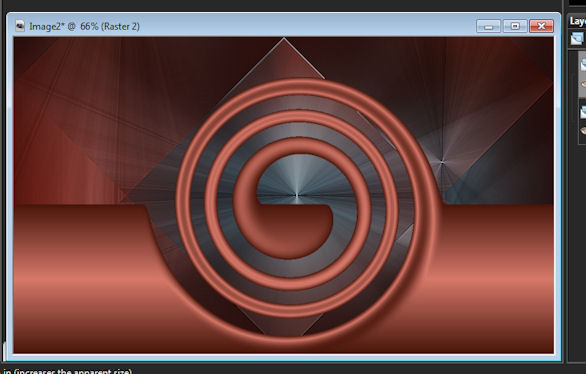Minimize the Image2 document window
Screen dimensions: 586x374
coord(488,26)
